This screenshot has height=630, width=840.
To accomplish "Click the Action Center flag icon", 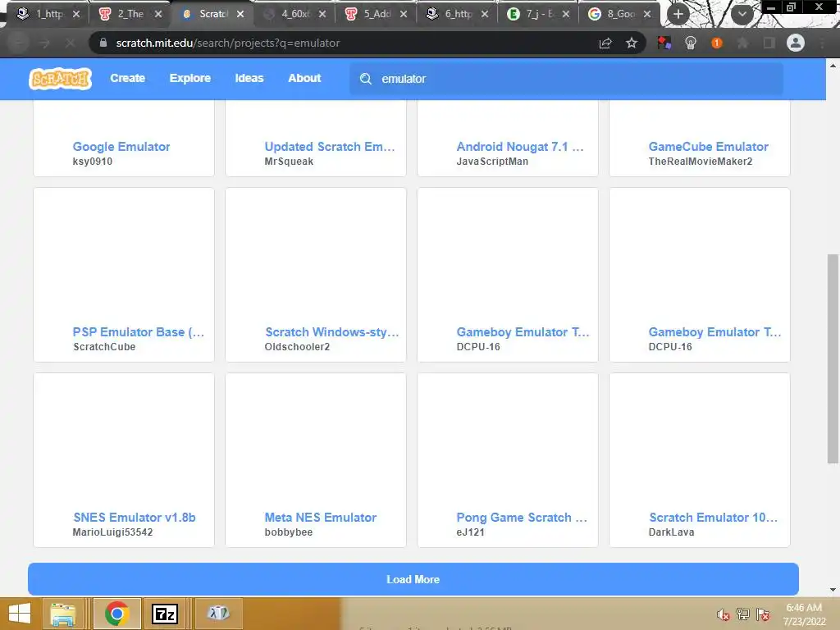I will (763, 614).
